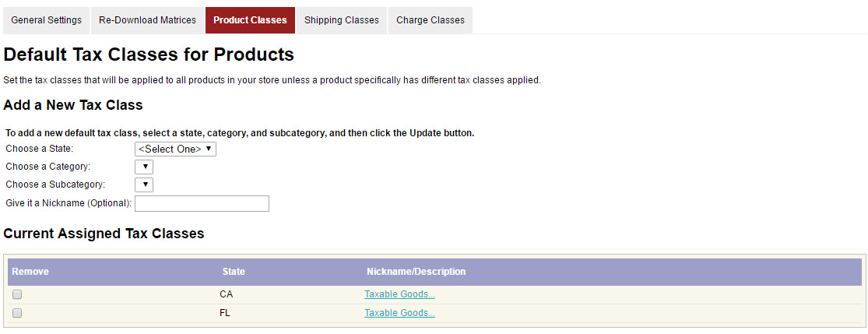
Task: Expand the Choose a Category dropdown
Action: click(144, 167)
